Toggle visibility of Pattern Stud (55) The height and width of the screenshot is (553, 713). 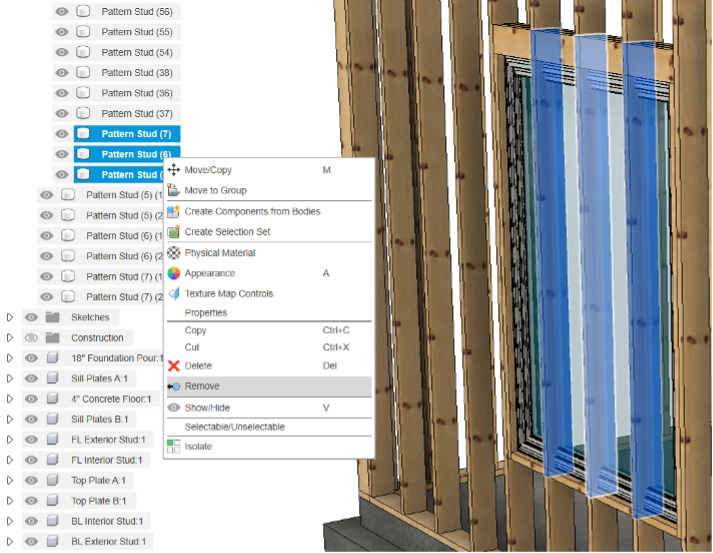click(62, 32)
